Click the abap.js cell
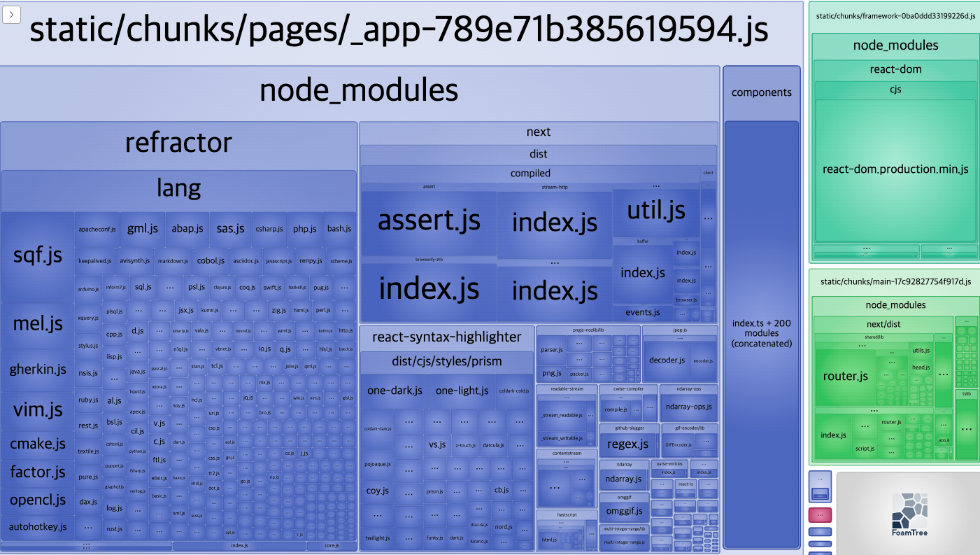 187,229
